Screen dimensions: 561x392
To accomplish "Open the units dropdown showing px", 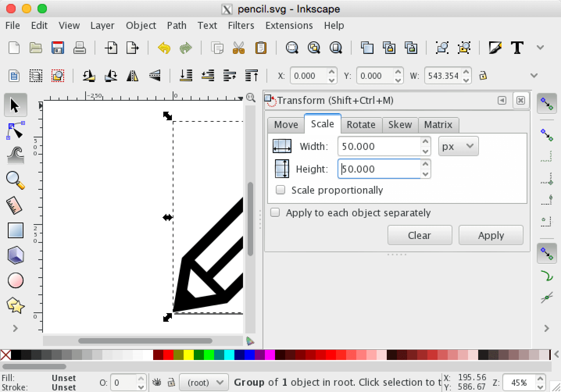I will coord(458,146).
